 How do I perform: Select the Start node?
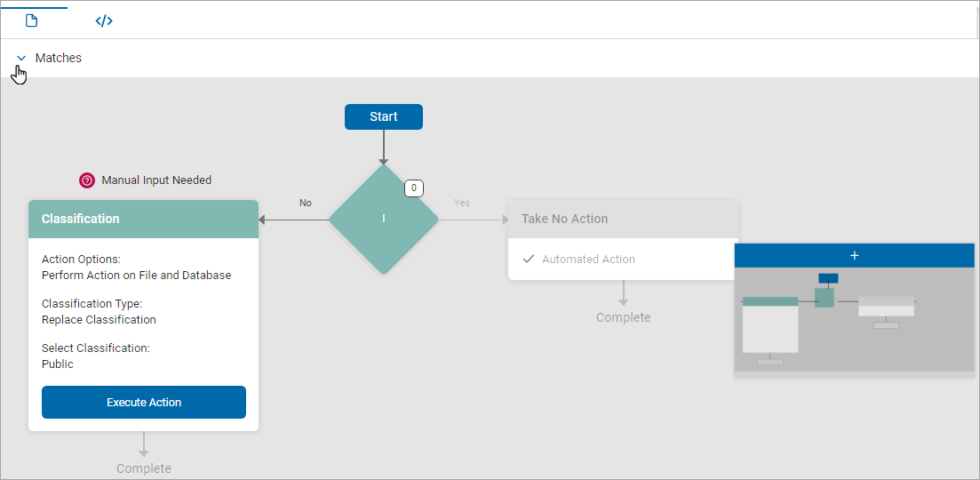click(383, 116)
